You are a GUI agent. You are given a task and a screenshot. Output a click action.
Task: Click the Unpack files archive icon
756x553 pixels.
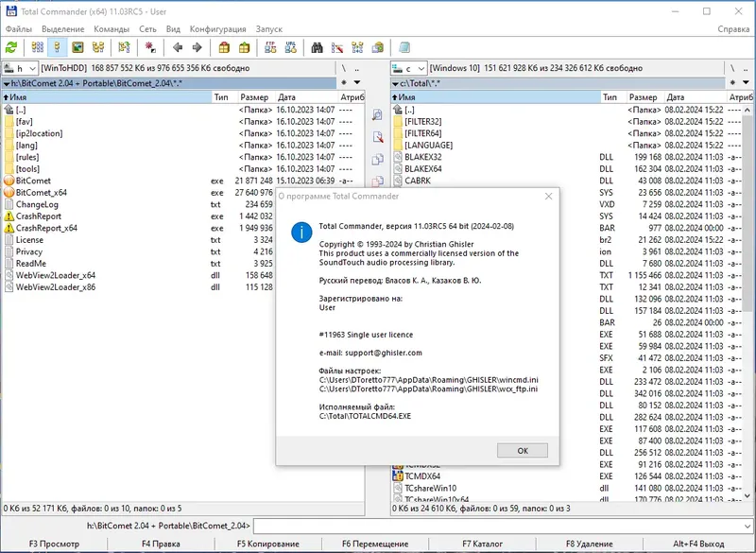click(245, 47)
